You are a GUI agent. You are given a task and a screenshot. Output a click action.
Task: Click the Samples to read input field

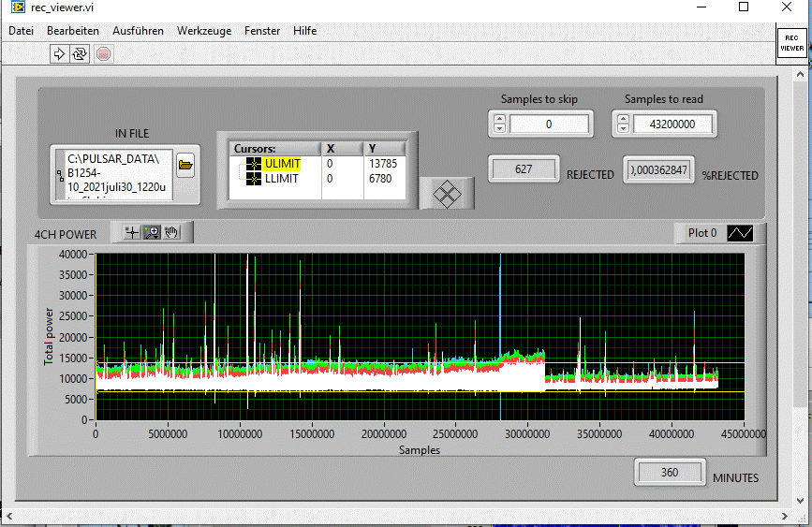(x=672, y=124)
